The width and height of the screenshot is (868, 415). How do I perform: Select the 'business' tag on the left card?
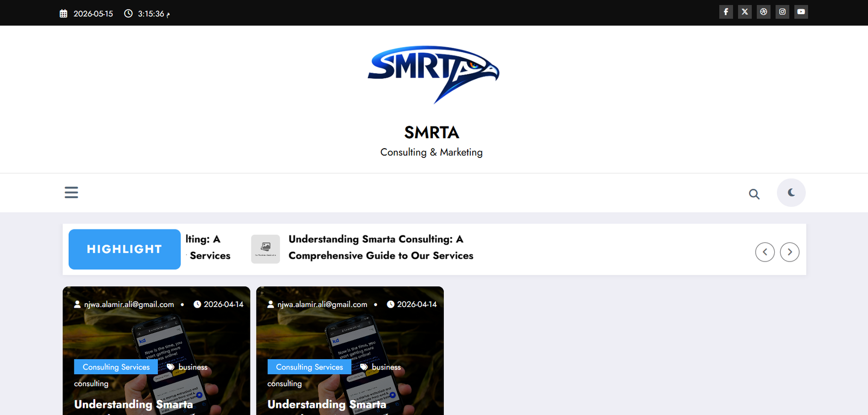(x=193, y=367)
